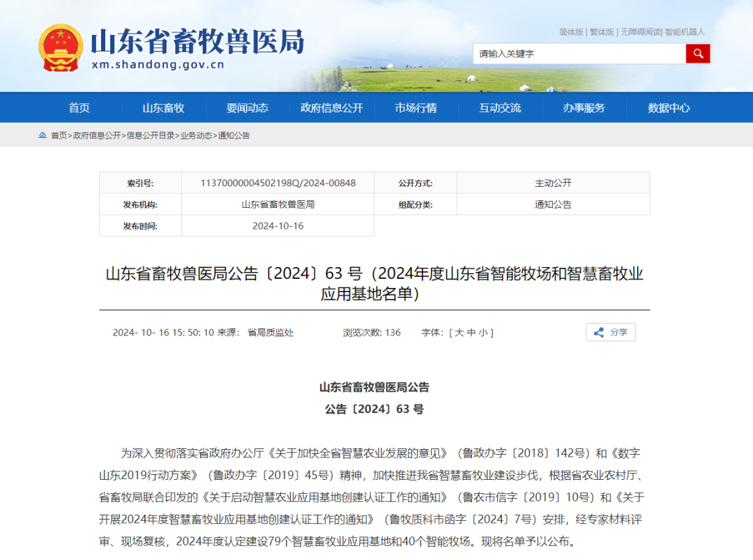
Task: Open 政府信息公开 in navigation bar
Action: [331, 108]
